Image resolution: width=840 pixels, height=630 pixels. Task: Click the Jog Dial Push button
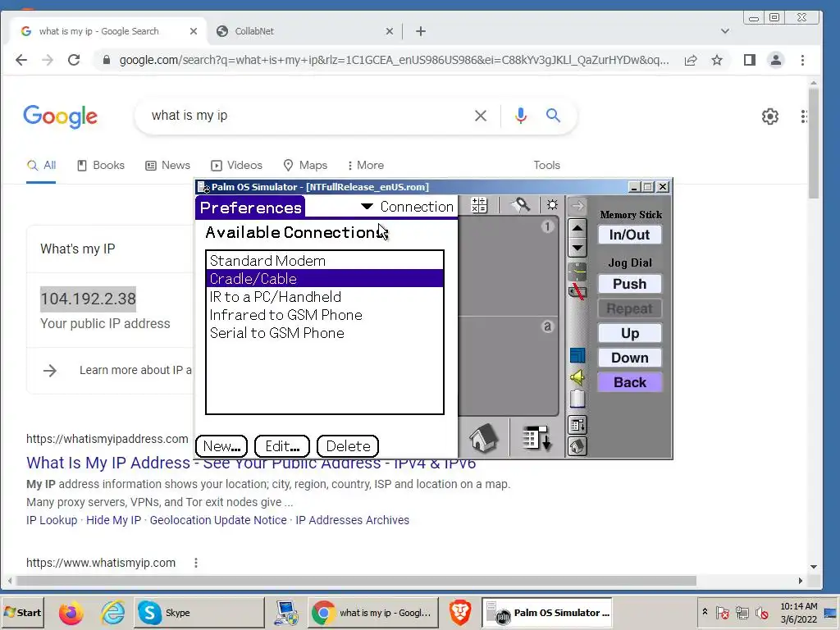tap(629, 284)
